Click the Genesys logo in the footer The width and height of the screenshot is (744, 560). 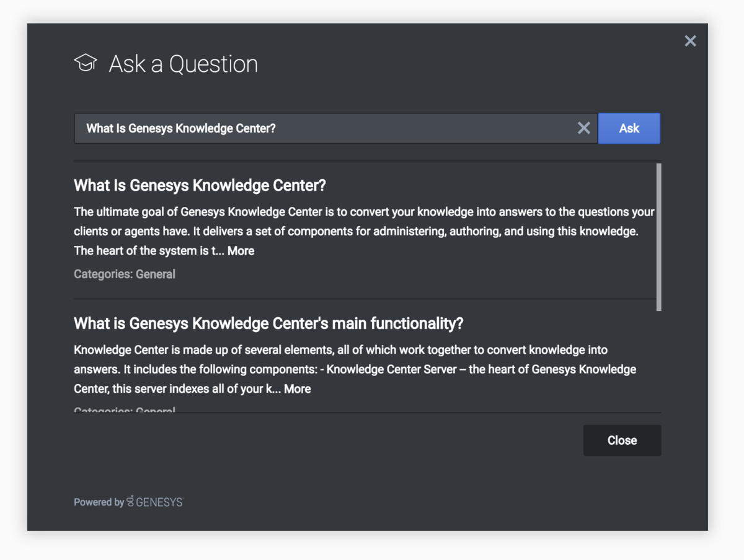(x=155, y=502)
